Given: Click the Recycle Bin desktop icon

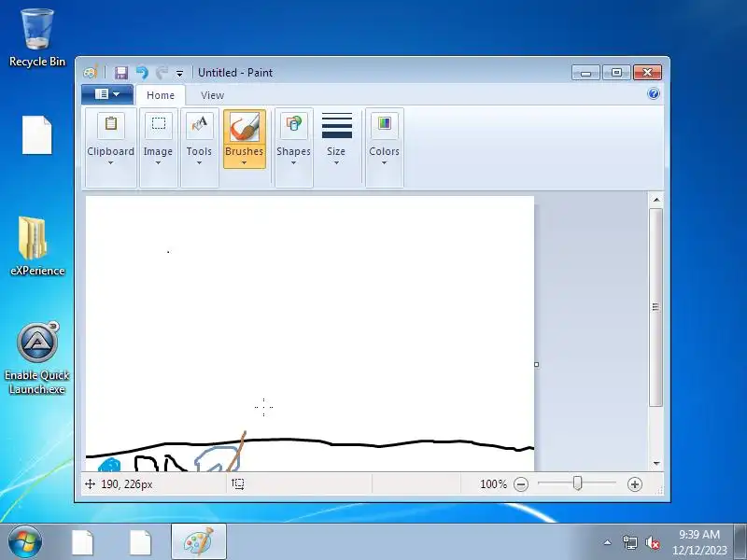Looking at the screenshot, I should [x=37, y=38].
